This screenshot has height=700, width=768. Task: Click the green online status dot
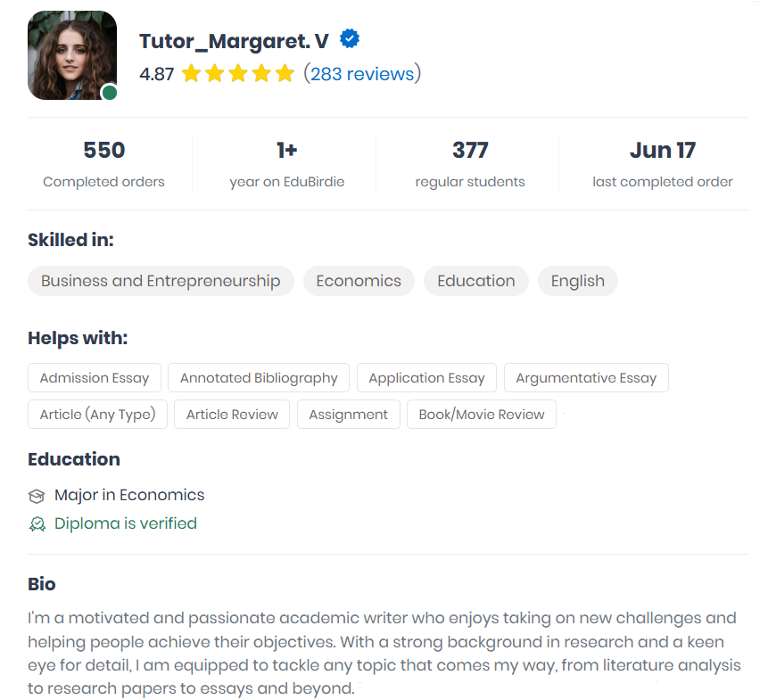point(109,92)
